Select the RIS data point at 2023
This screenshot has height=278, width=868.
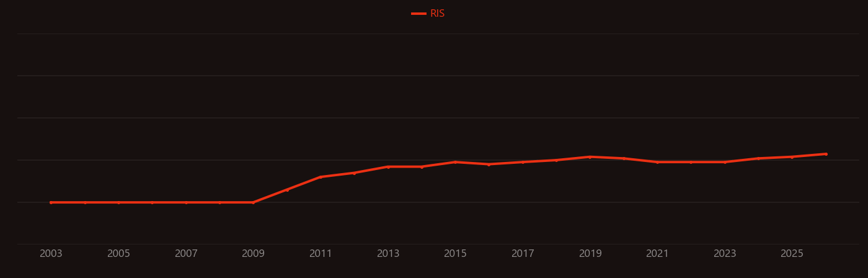(725, 162)
